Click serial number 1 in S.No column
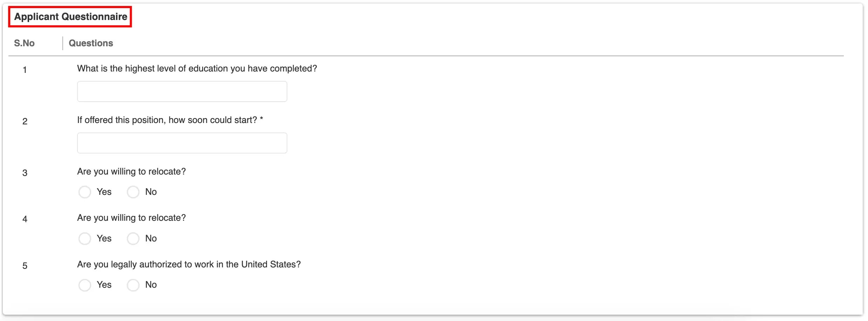 pos(25,70)
